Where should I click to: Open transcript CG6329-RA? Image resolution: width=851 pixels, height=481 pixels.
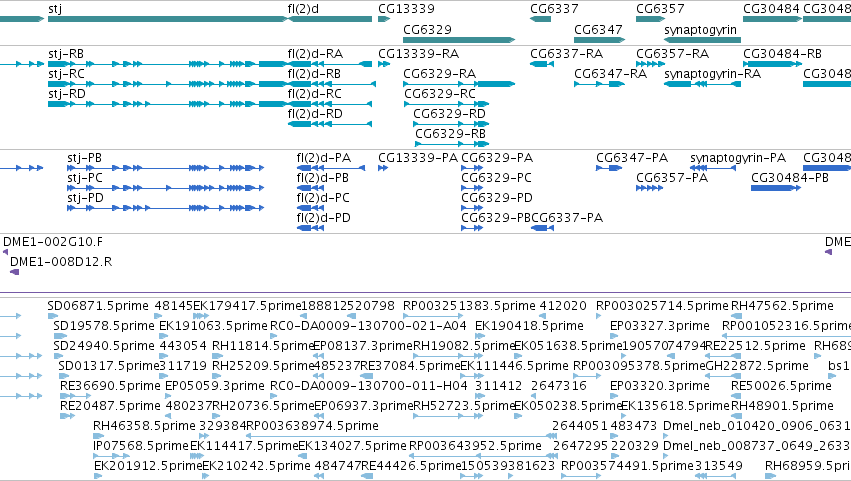440,74
